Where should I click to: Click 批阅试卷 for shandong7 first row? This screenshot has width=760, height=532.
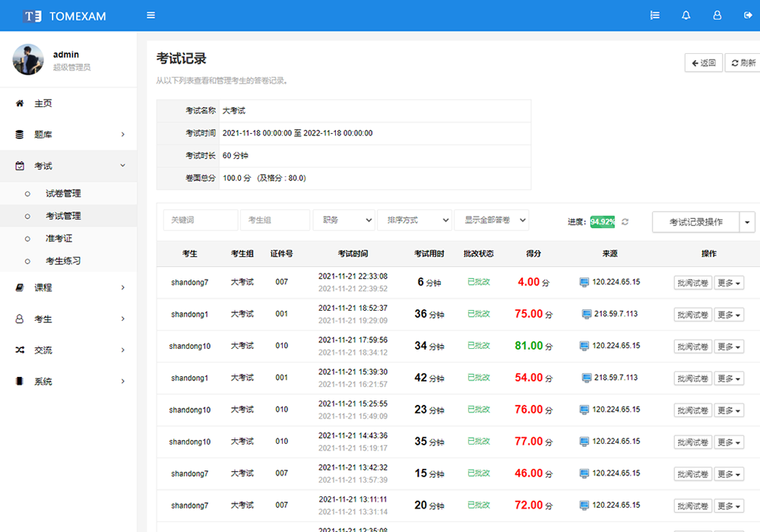click(x=692, y=283)
